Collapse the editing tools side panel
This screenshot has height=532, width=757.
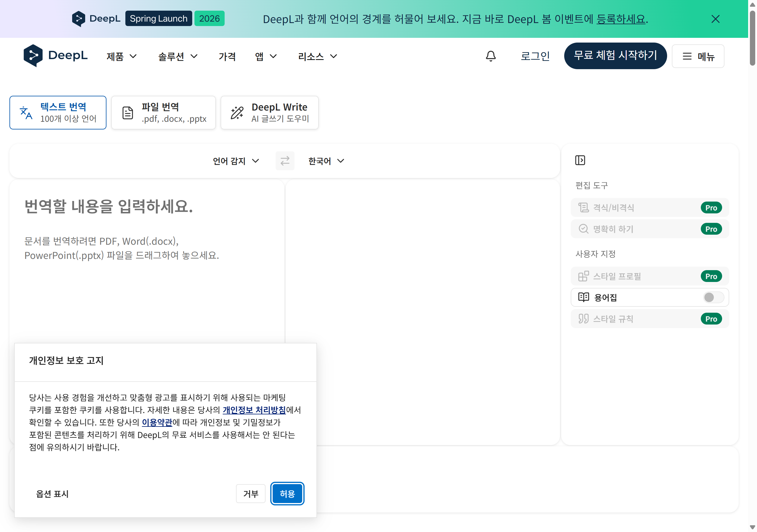click(580, 160)
